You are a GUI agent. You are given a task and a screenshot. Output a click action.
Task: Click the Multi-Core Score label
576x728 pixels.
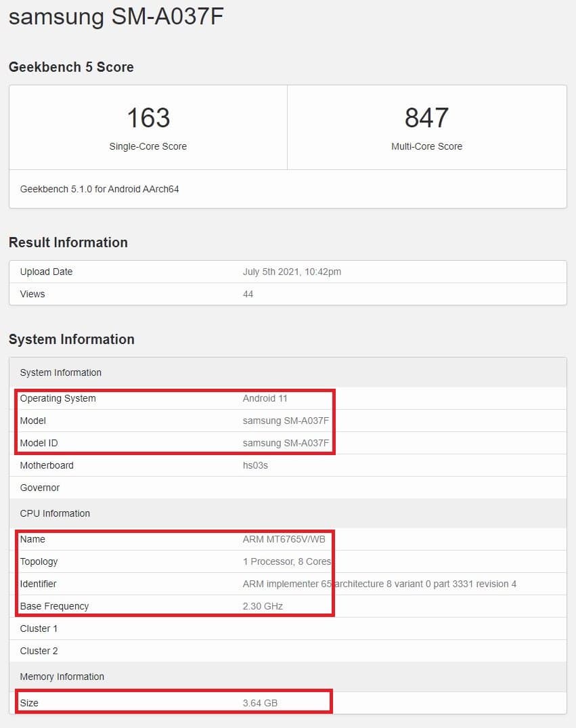tap(426, 146)
